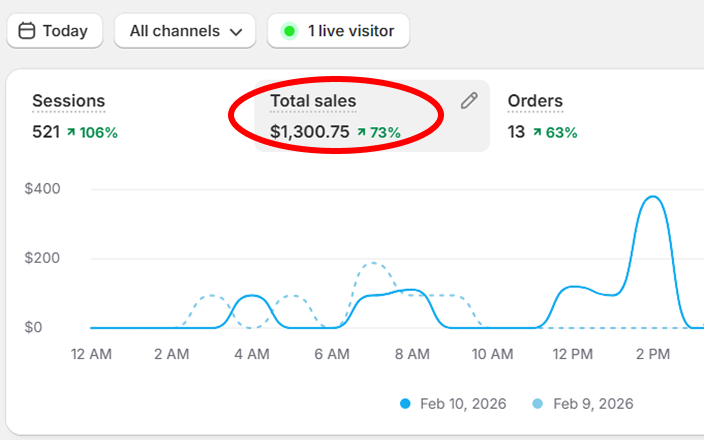This screenshot has width=704, height=440.
Task: Click the 2 AM axis label
Action: [172, 354]
